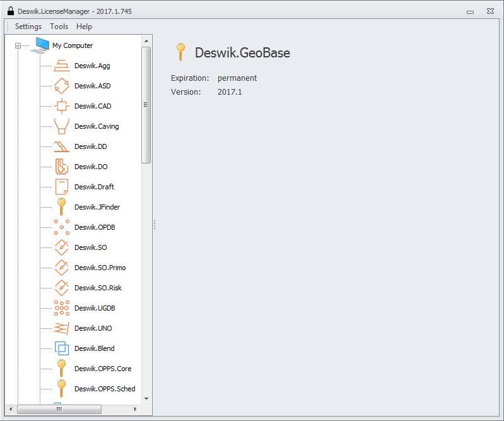The image size is (504, 421).
Task: Select Deswik.SO.Primo license entry
Action: point(100,268)
